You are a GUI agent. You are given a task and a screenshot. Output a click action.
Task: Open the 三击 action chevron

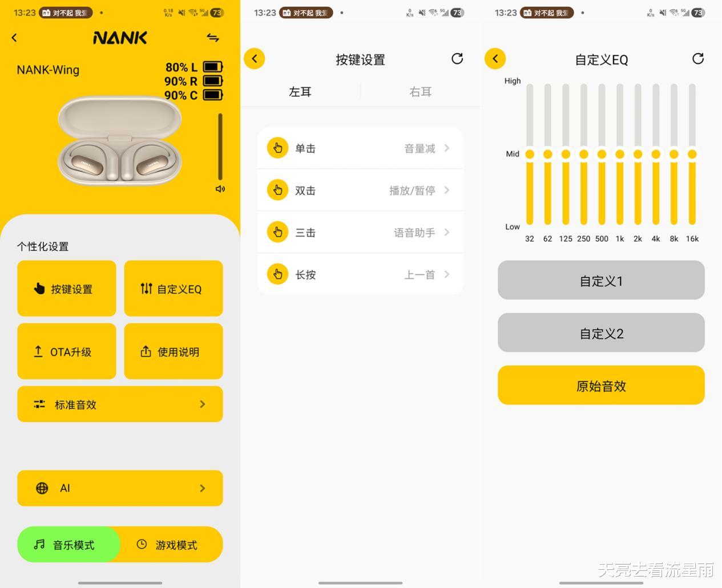[x=447, y=232]
